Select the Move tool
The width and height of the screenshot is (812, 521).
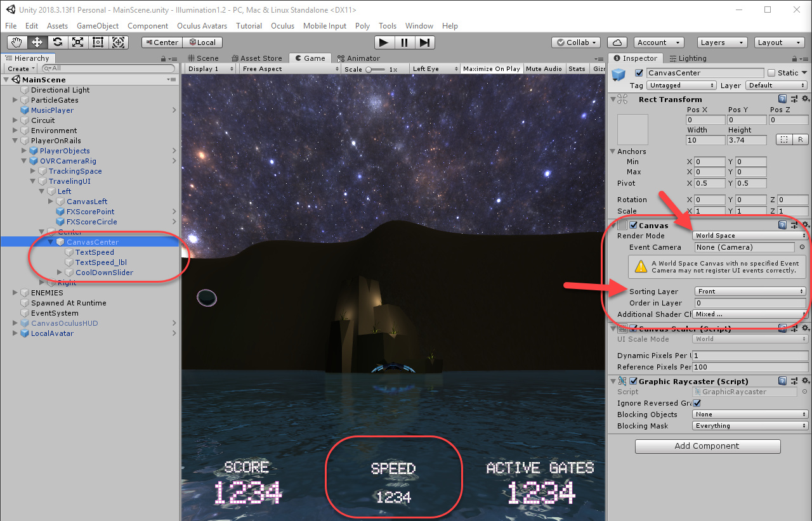[37, 42]
